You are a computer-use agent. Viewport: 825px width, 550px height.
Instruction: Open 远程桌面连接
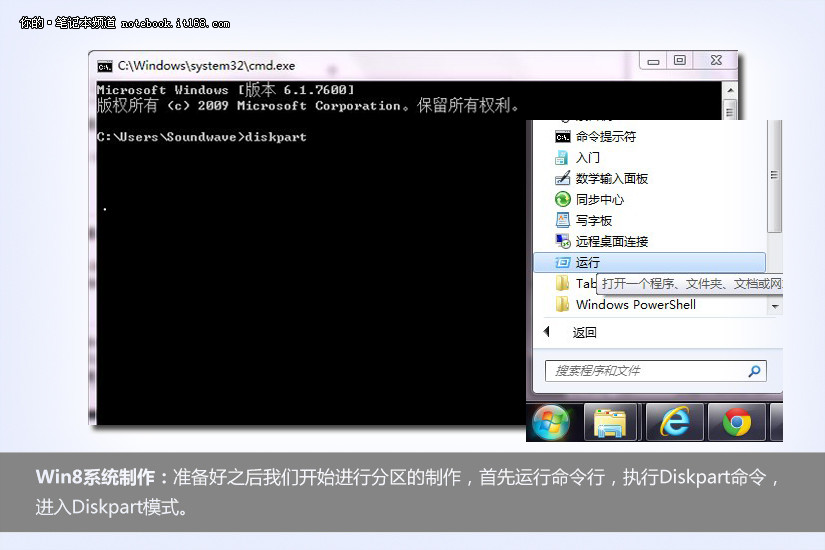(x=650, y=242)
